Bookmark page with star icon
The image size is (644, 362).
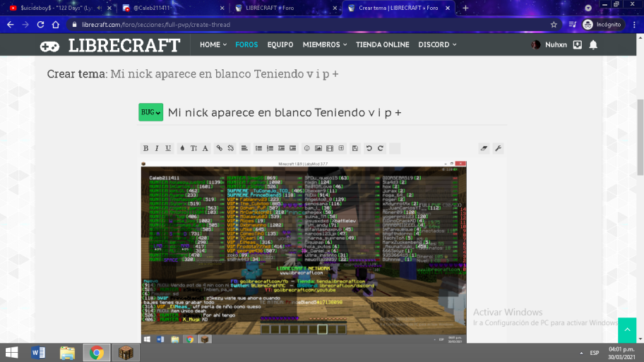coord(554,25)
